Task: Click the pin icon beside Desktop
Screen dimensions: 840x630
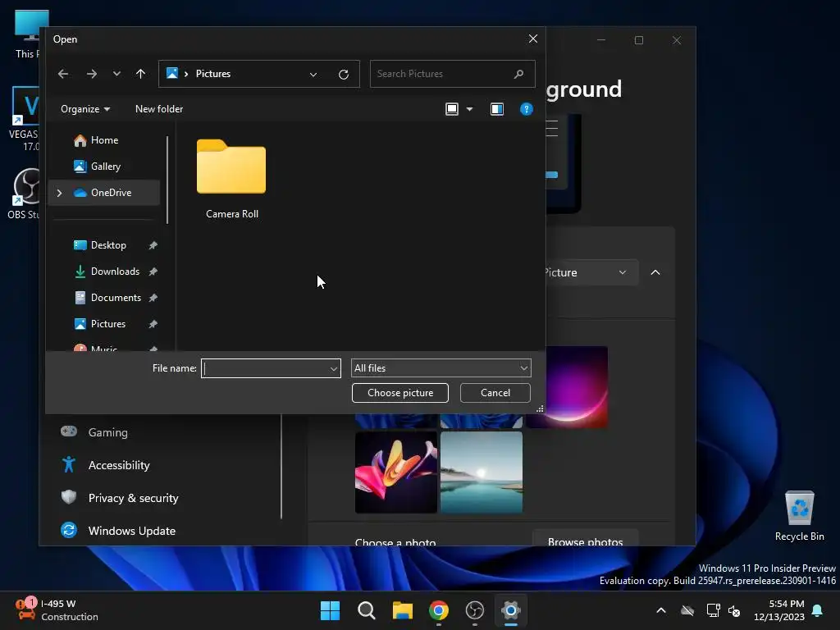Action: click(x=153, y=245)
